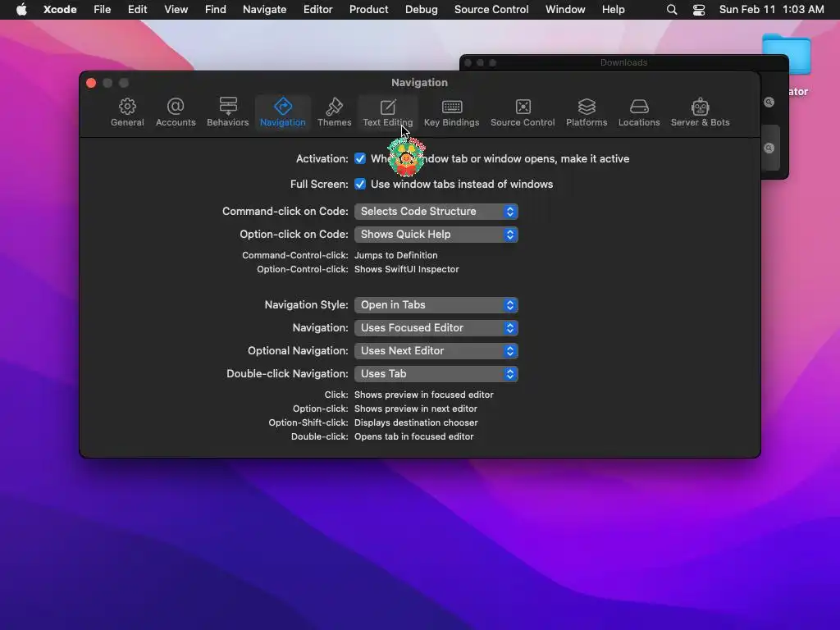Open the Key Bindings pane

pos(452,112)
